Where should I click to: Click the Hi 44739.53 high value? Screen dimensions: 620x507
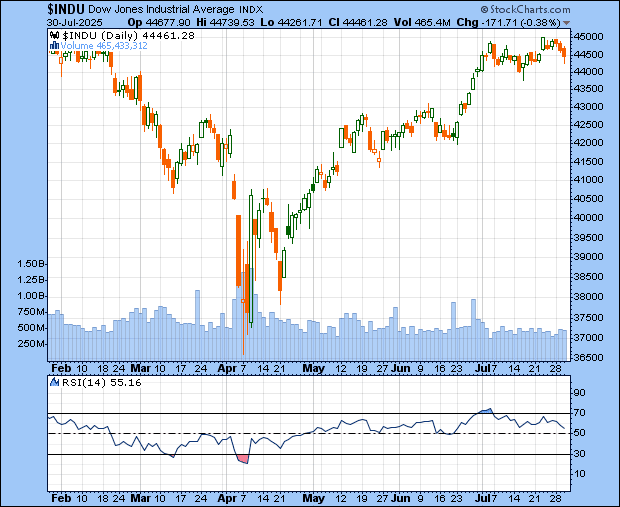coord(225,23)
